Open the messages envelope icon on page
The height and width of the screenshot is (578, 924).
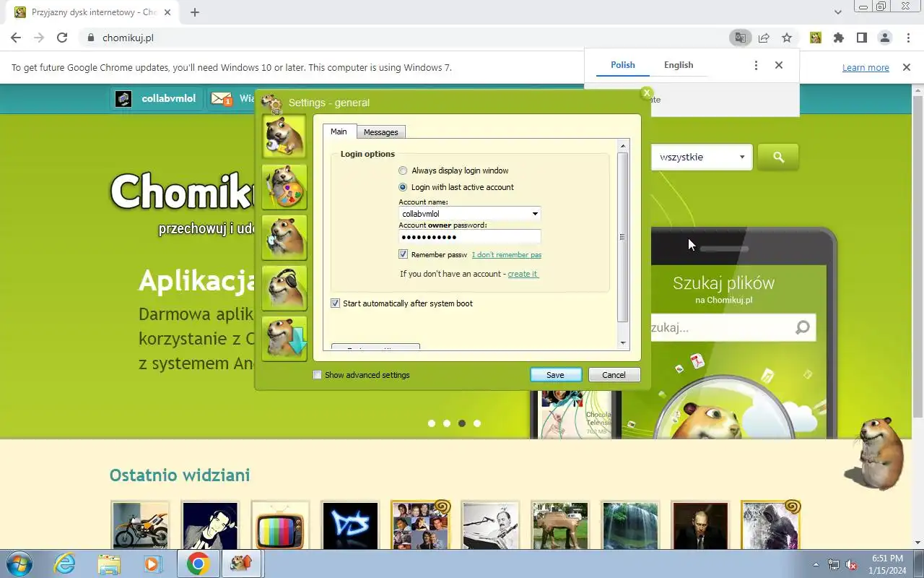click(x=222, y=99)
